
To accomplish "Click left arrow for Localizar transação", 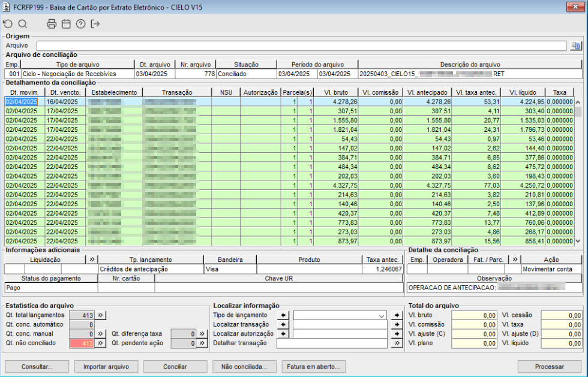I will (283, 324).
